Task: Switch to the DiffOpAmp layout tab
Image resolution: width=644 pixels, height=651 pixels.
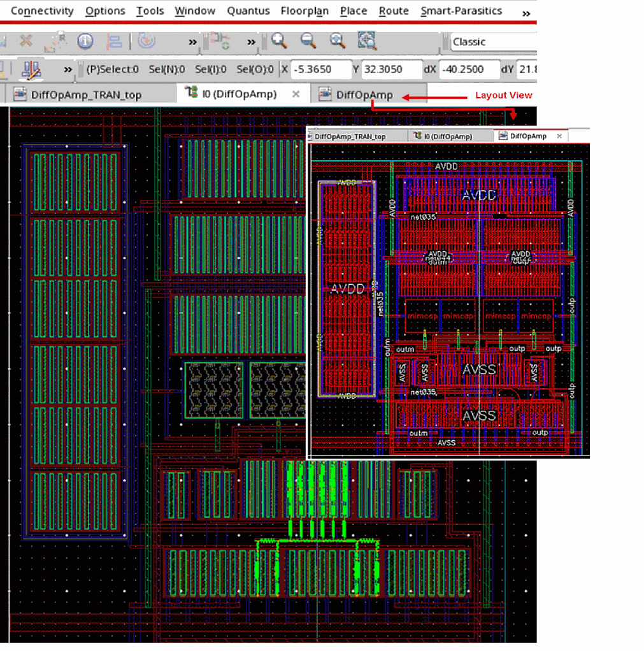Action: click(x=364, y=95)
